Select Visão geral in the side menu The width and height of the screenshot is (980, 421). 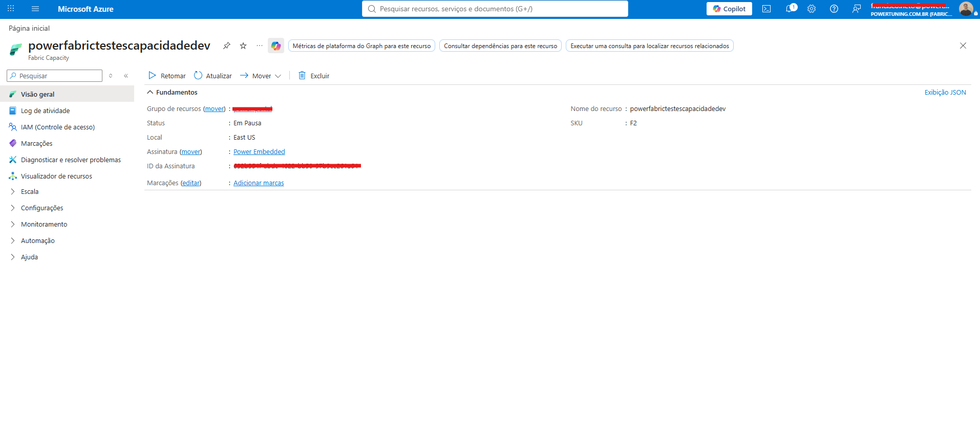click(67, 94)
